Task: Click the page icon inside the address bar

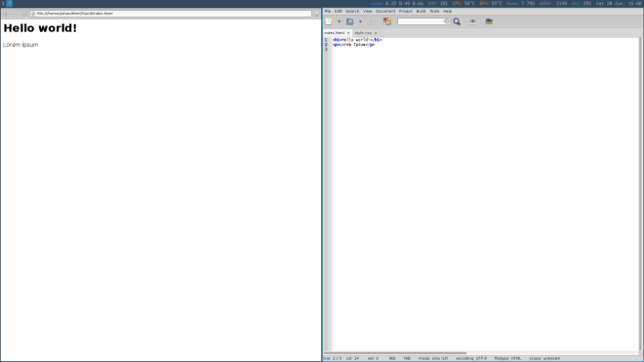Action: (33, 14)
